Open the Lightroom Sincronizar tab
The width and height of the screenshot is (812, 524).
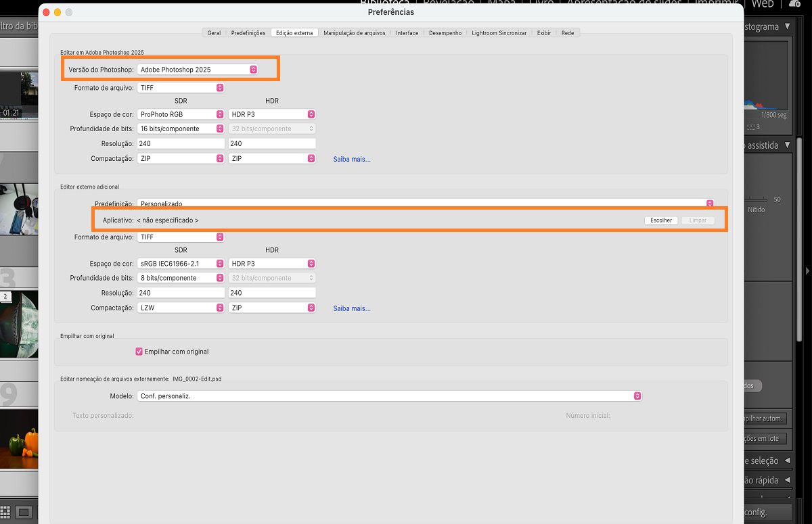point(499,32)
